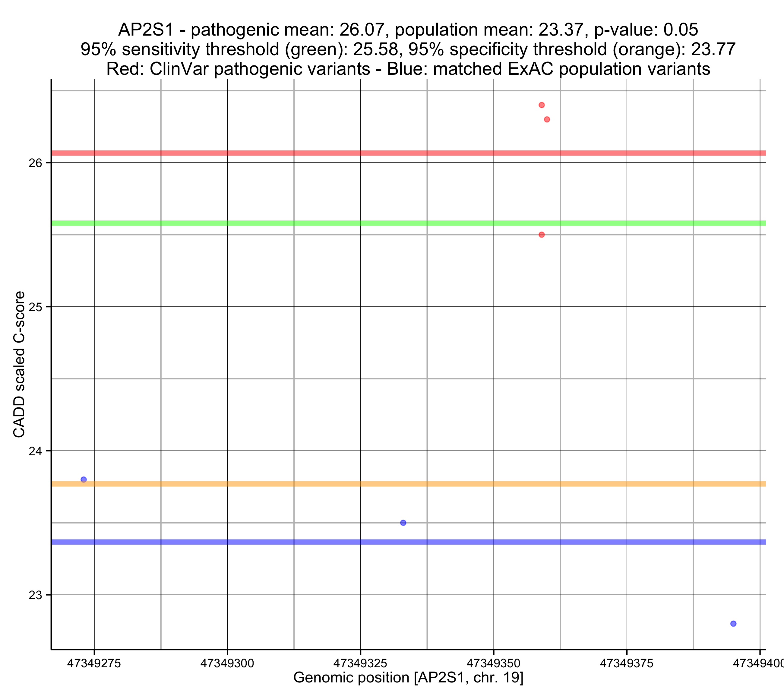The width and height of the screenshot is (784, 696).
Task: Click the second-highest red variant point
Action: (x=547, y=120)
